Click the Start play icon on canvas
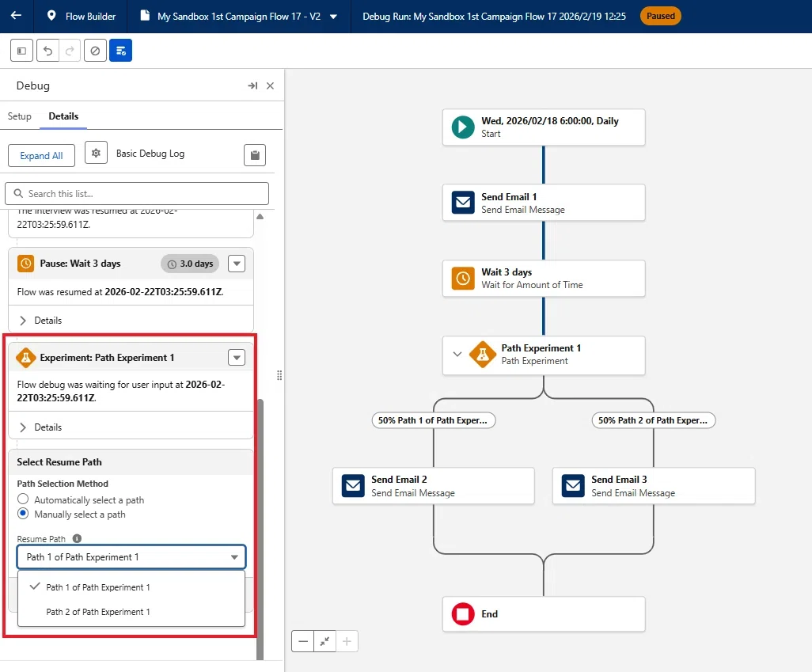 pyautogui.click(x=463, y=127)
